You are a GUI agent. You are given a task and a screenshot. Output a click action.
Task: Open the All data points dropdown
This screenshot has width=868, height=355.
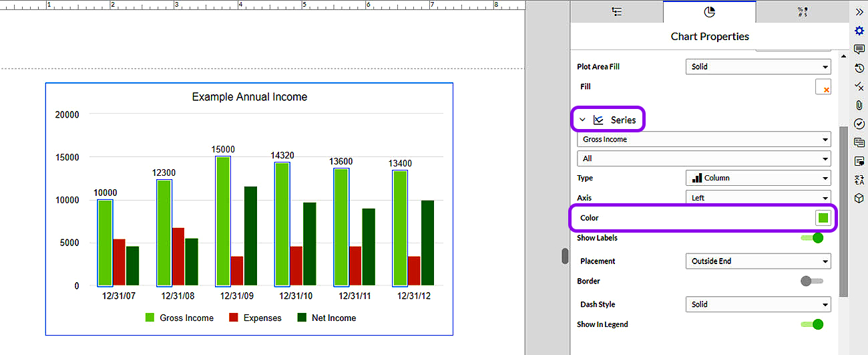(704, 159)
